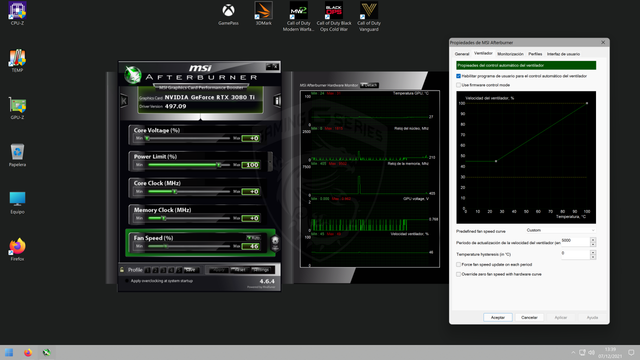The width and height of the screenshot is (640, 360).
Task: Open the Interfaz de usuario tab
Action: point(563,54)
